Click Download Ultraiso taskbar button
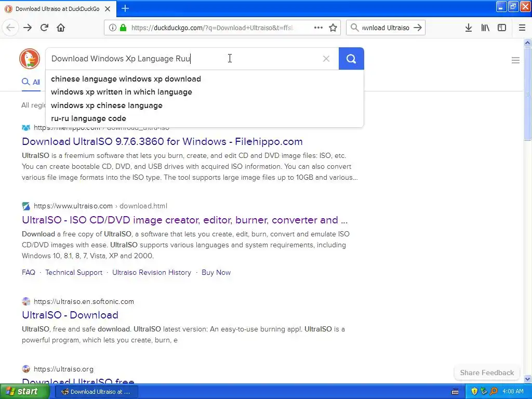Screen dimensions: 532x399 coord(96,392)
